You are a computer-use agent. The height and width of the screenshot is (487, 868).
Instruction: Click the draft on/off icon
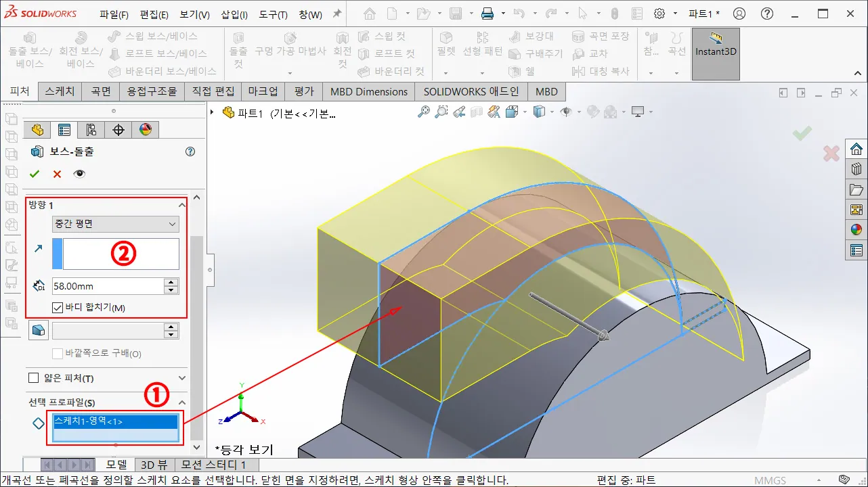tap(39, 330)
